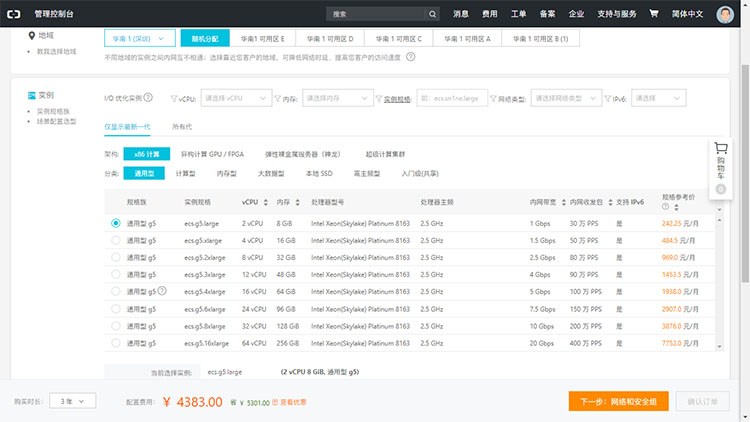Open 场景配置选型 link
This screenshot has width=750, height=422.
tap(56, 121)
